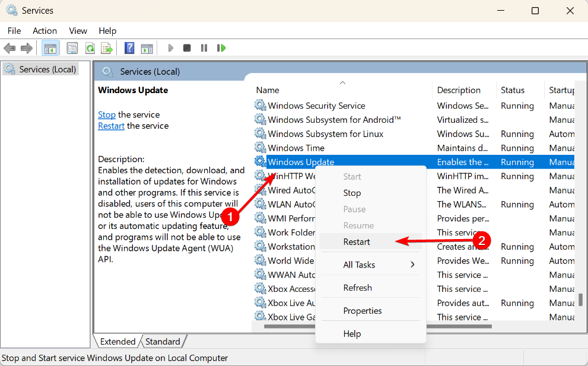This screenshot has height=366, width=588.
Task: Choose Properties in the context menu
Action: (x=370, y=311)
